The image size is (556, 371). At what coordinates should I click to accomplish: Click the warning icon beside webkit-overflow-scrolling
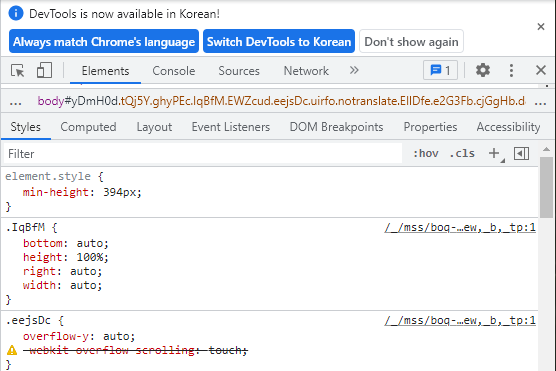click(x=12, y=350)
